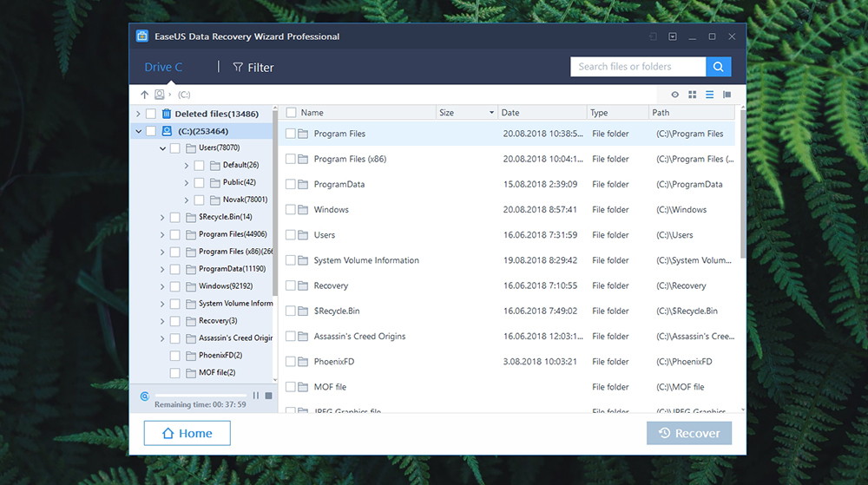Expand the Program Files(44906) tree node
This screenshot has width=868, height=485.
[162, 235]
